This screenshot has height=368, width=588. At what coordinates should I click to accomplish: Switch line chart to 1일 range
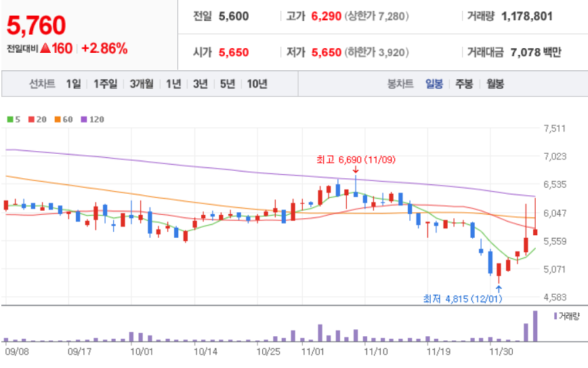(x=73, y=83)
